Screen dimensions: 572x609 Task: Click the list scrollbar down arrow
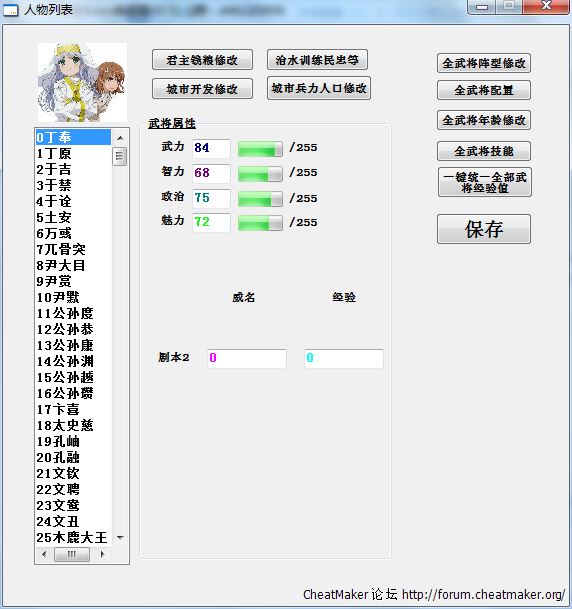pyautogui.click(x=120, y=538)
